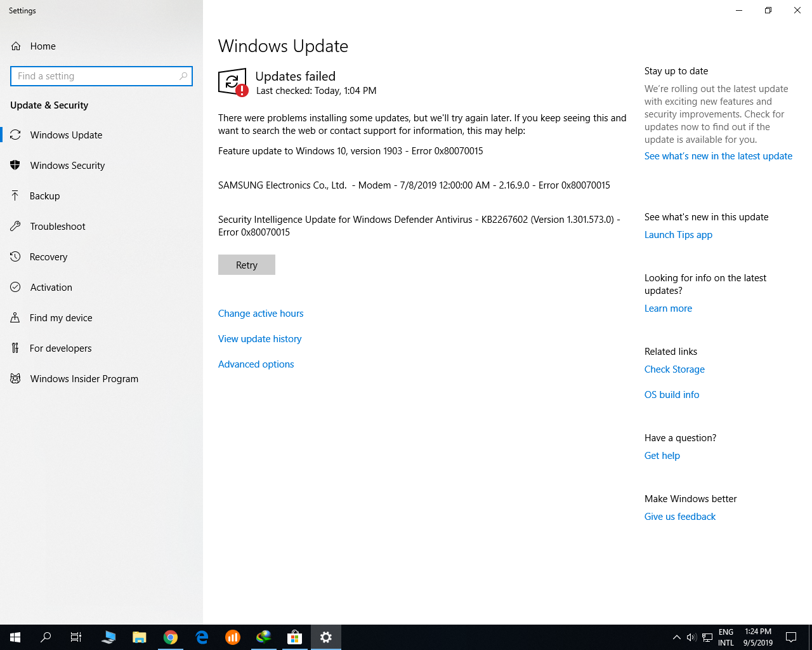This screenshot has height=650, width=812.
Task: Click the Windows Update sync icon in sidebar
Action: click(15, 135)
